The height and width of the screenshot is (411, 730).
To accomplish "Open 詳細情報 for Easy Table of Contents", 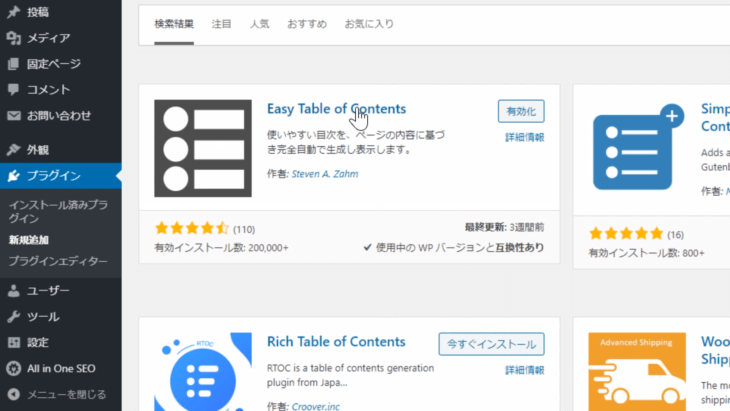I will [x=525, y=137].
